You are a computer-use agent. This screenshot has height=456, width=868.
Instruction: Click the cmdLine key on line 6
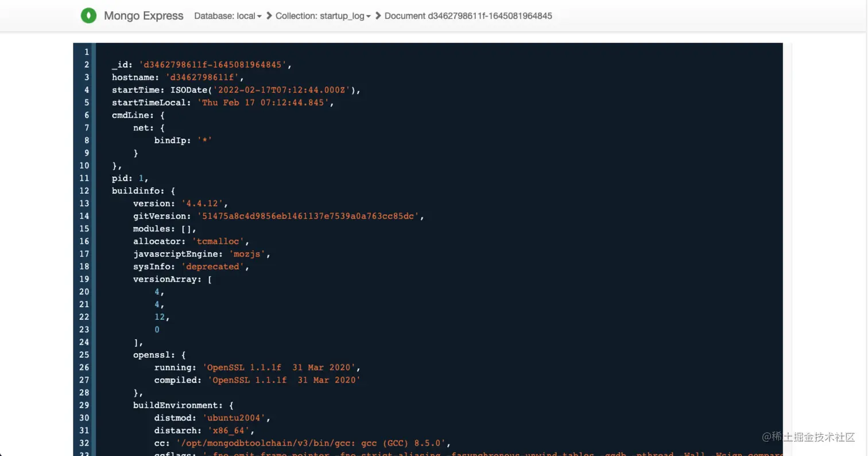[130, 115]
